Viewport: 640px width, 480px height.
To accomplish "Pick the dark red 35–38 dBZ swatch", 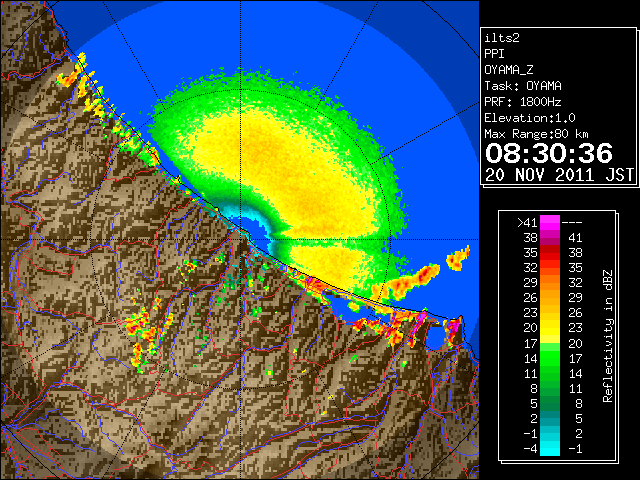I will [550, 253].
